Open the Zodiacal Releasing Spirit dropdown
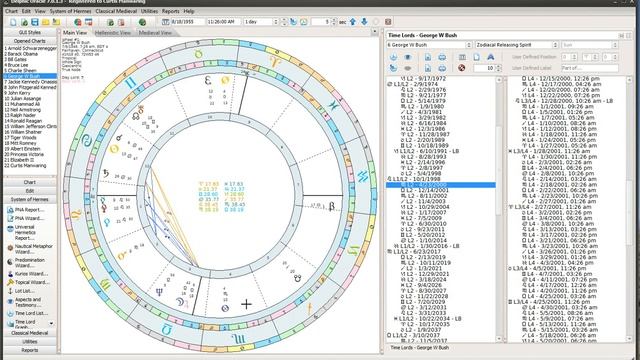Image resolution: width=640 pixels, height=360 pixels. [516, 45]
